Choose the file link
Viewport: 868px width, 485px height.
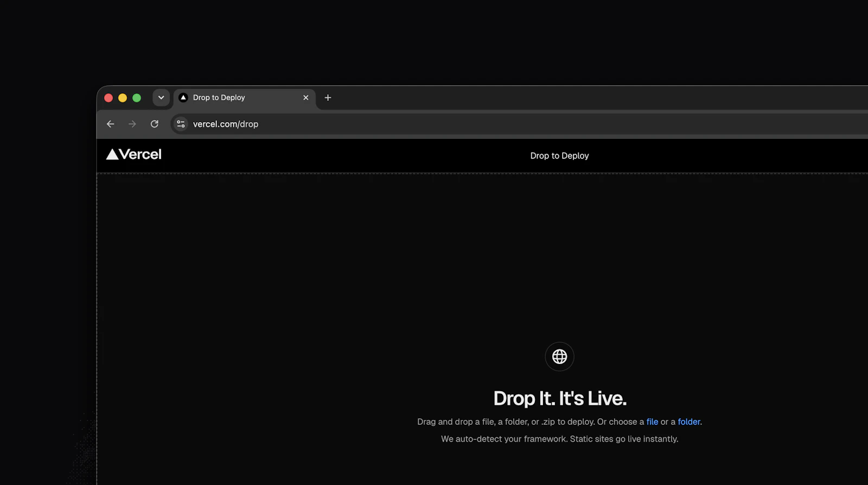[x=652, y=422]
